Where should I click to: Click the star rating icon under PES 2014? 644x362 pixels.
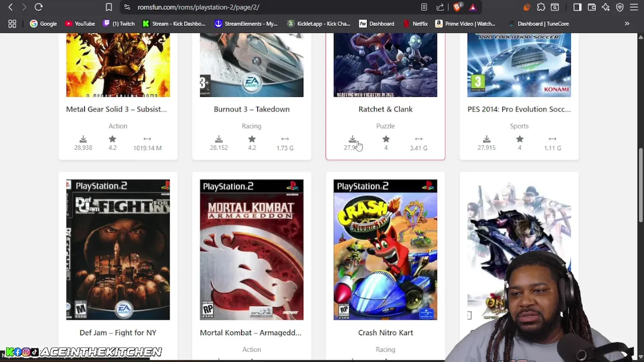(520, 139)
